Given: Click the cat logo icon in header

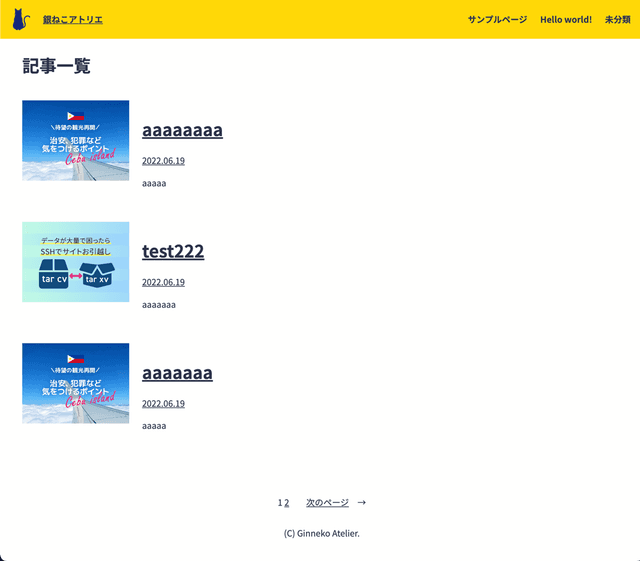Looking at the screenshot, I should pos(21,19).
